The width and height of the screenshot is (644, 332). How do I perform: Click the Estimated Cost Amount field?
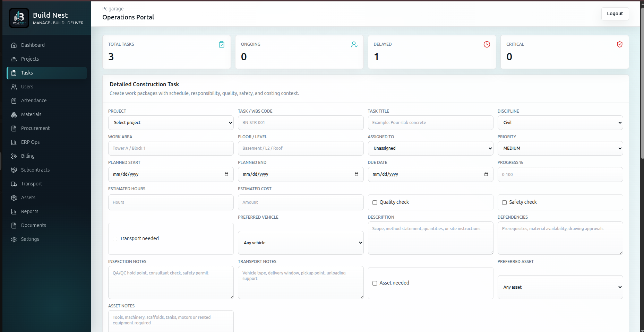[301, 202]
